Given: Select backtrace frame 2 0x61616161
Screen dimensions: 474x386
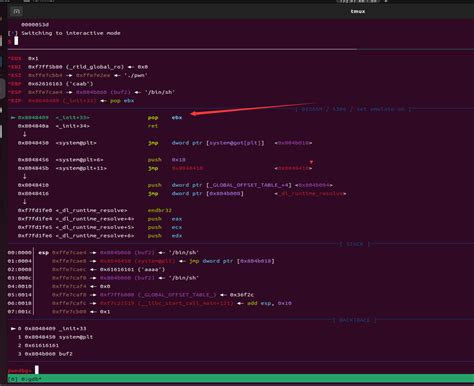Looking at the screenshot, I should pos(38,346).
